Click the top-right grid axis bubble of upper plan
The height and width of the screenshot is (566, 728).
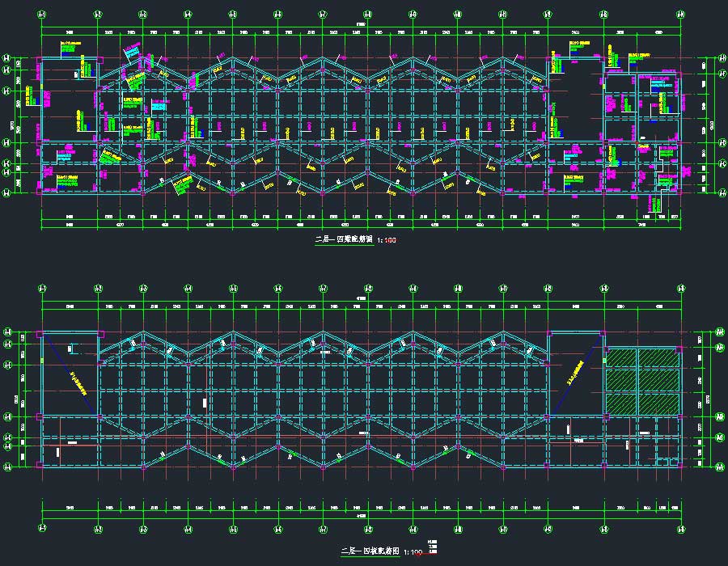click(x=680, y=14)
